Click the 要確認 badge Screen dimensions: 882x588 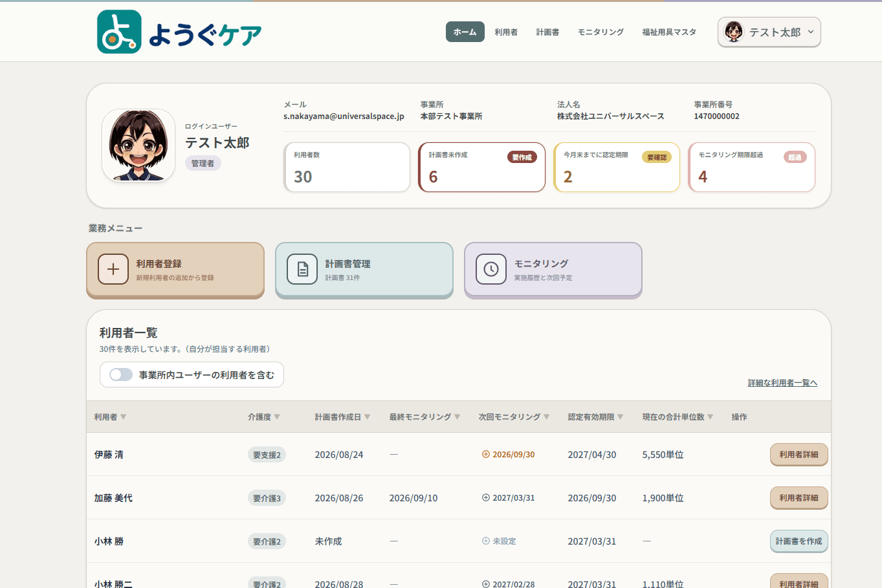coord(657,157)
